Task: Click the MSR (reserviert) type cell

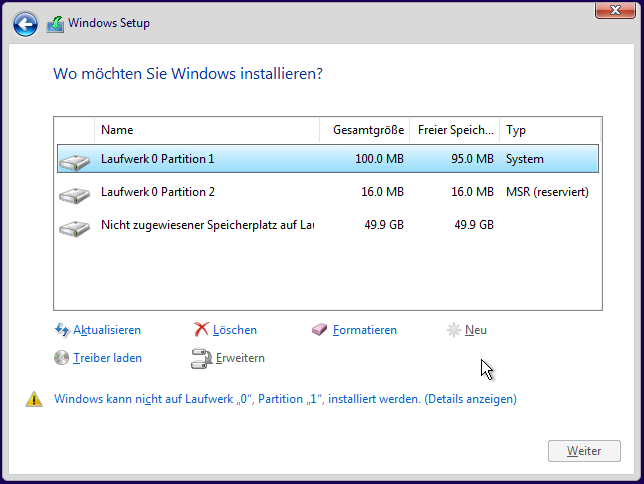Action: [x=547, y=192]
